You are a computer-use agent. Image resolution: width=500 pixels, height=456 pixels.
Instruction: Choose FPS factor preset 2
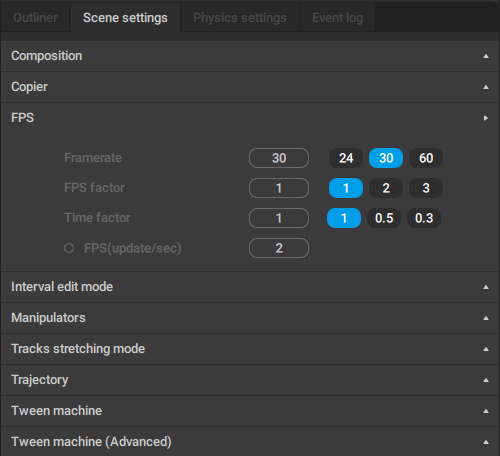[x=386, y=188]
